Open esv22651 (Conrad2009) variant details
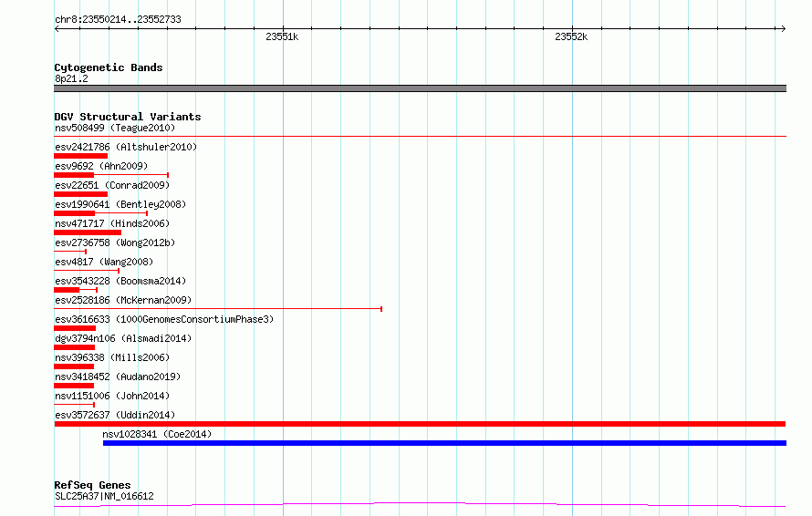Viewport: 812px width, 516px height. click(x=112, y=185)
